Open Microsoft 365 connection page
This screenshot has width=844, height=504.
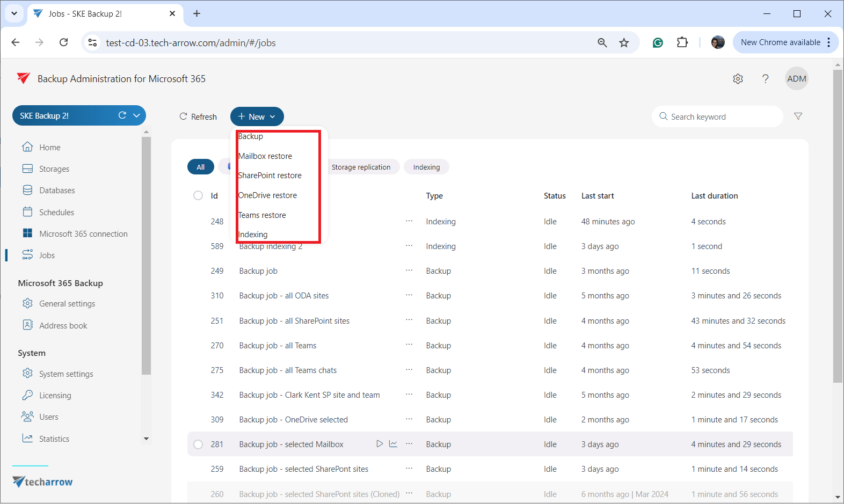point(83,234)
